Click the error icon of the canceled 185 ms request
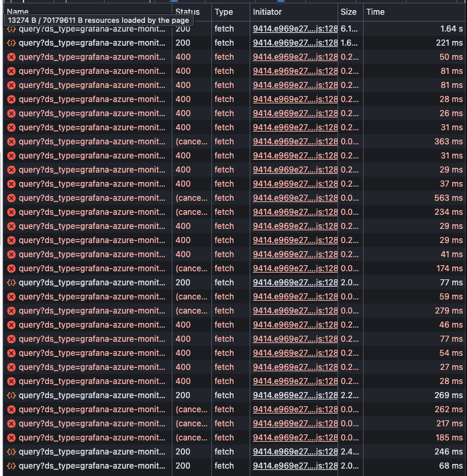Image resolution: width=467 pixels, height=476 pixels. click(x=11, y=438)
